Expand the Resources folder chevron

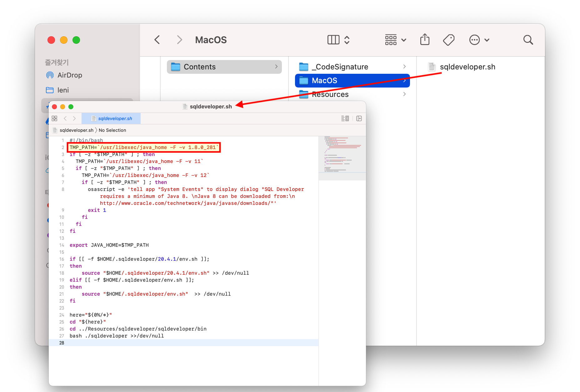404,94
